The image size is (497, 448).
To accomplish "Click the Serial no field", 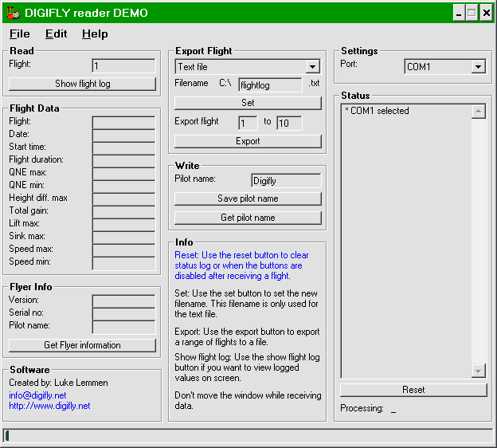I will (x=124, y=314).
